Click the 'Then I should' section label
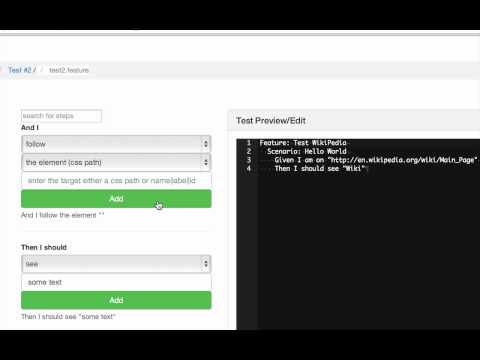This screenshot has width=480, height=360. coord(44,247)
